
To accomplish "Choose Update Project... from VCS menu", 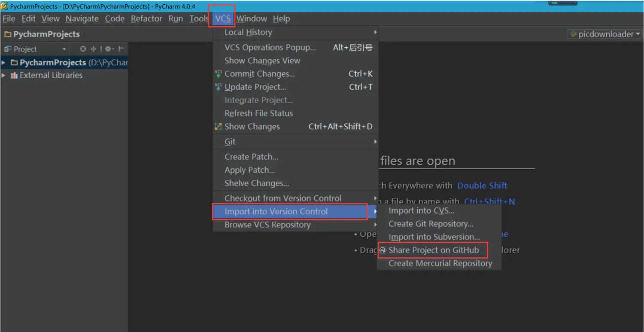I will [295, 87].
